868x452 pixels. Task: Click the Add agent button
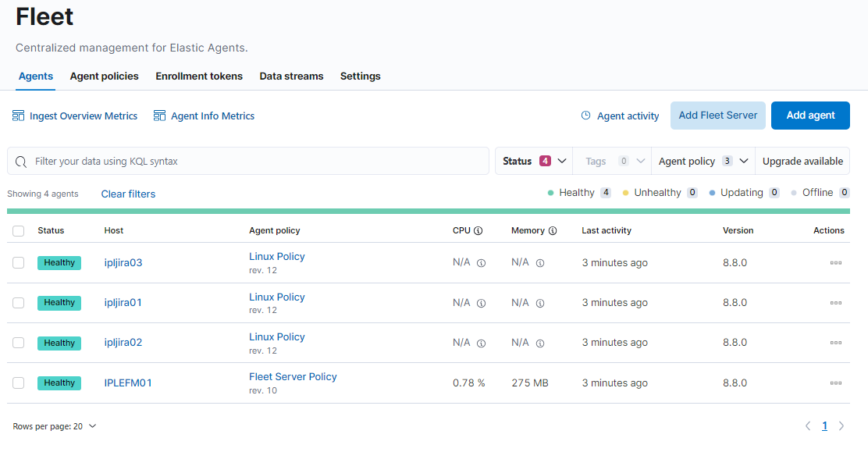pos(810,116)
